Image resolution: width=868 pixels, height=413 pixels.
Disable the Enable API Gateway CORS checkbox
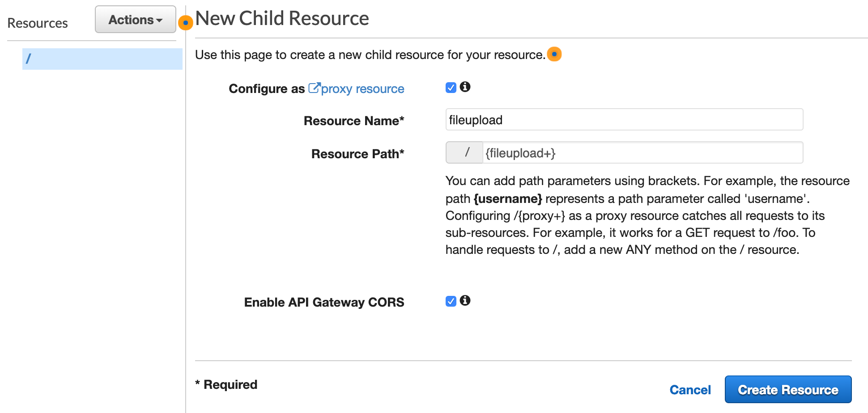tap(451, 301)
